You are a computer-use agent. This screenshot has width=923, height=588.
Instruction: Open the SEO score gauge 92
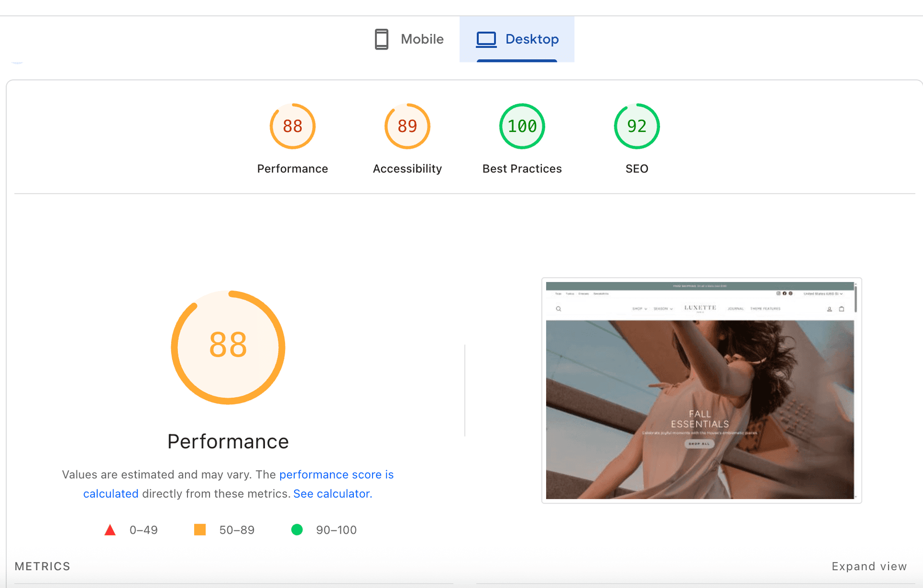click(637, 126)
